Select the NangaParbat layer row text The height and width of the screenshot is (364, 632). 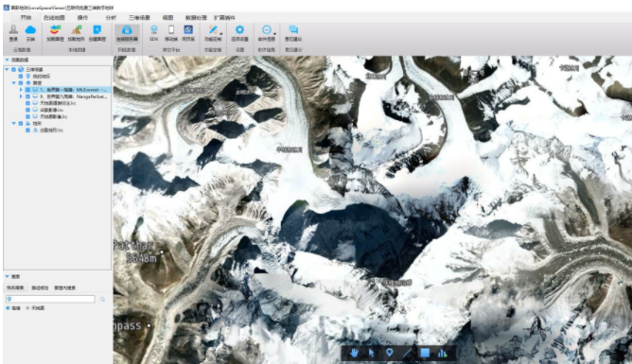point(74,96)
